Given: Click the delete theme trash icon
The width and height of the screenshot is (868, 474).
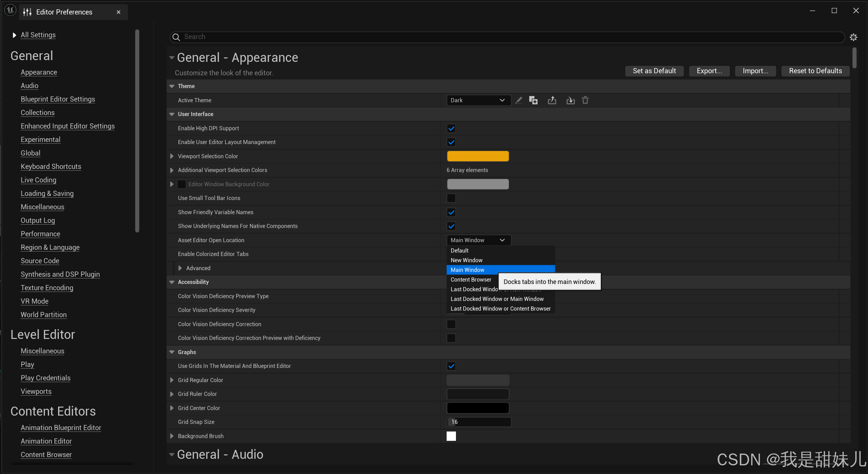Looking at the screenshot, I should coord(585,101).
